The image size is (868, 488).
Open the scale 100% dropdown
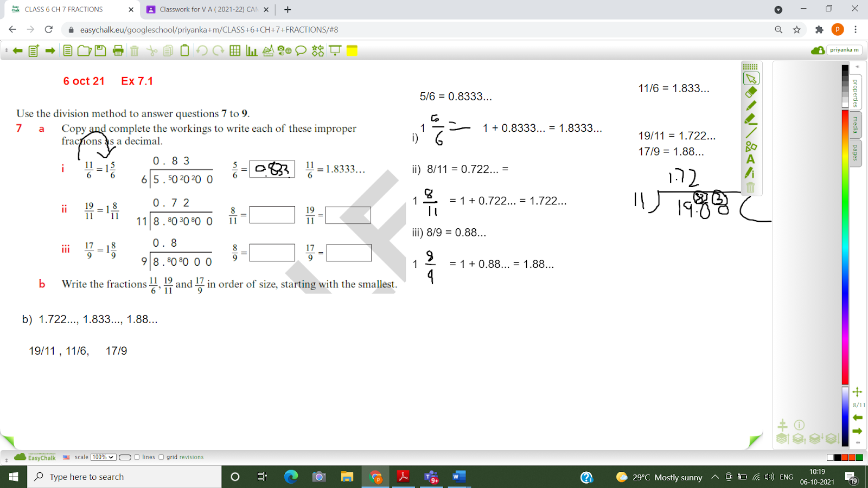coord(103,457)
